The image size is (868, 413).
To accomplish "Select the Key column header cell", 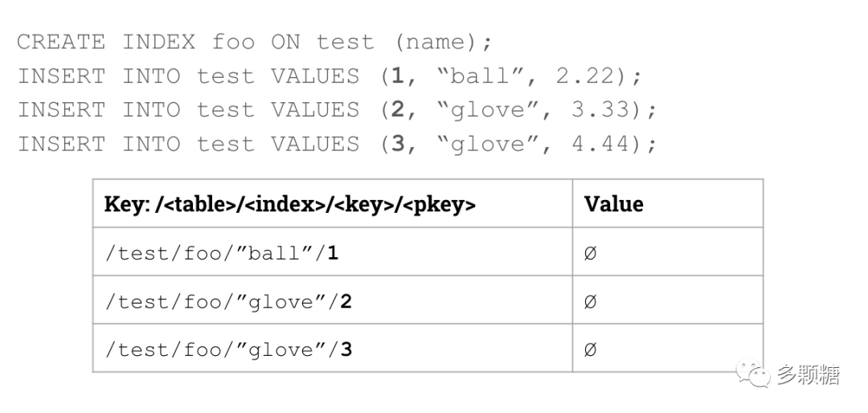I will [x=290, y=204].
